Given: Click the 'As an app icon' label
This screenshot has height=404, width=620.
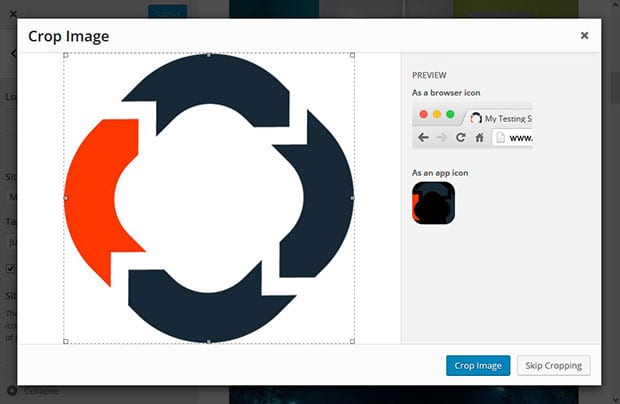Looking at the screenshot, I should [x=440, y=173].
